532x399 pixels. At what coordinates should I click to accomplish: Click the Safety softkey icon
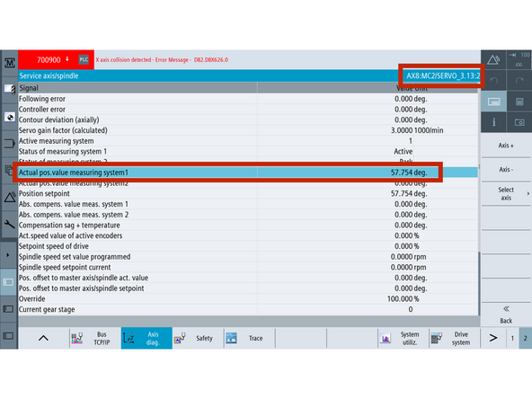point(180,338)
